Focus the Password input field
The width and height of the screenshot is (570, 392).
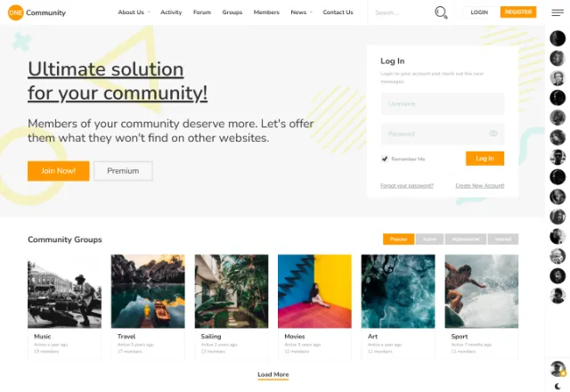pyautogui.click(x=443, y=134)
